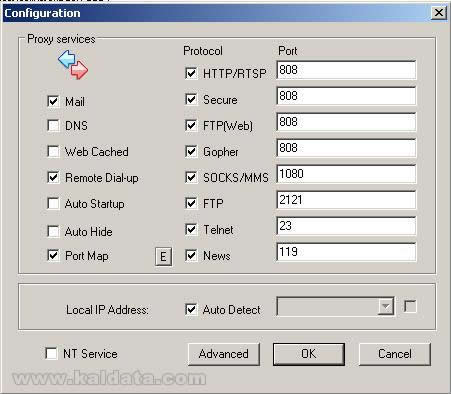Click the Secure port field
451x394 pixels.
346,96
